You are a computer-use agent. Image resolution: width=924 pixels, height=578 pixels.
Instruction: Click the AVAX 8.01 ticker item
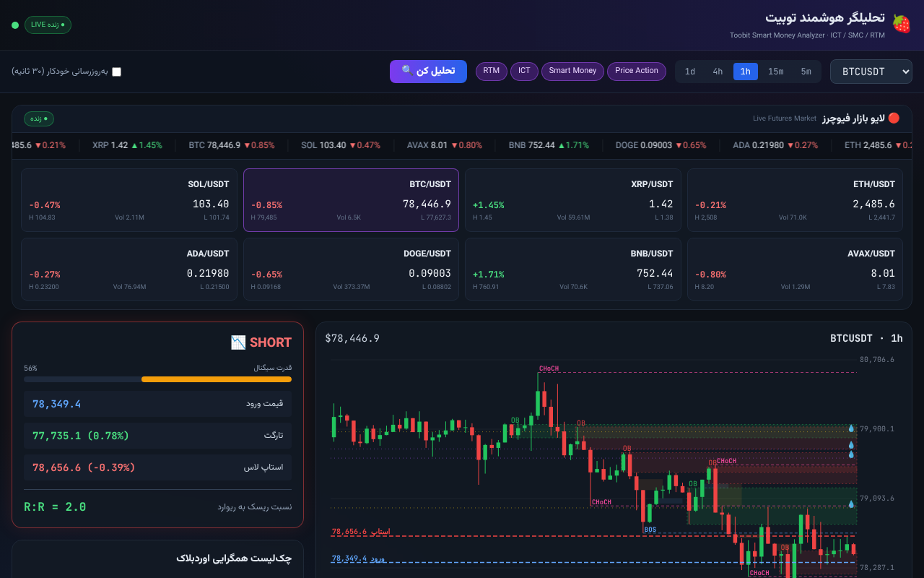click(445, 145)
